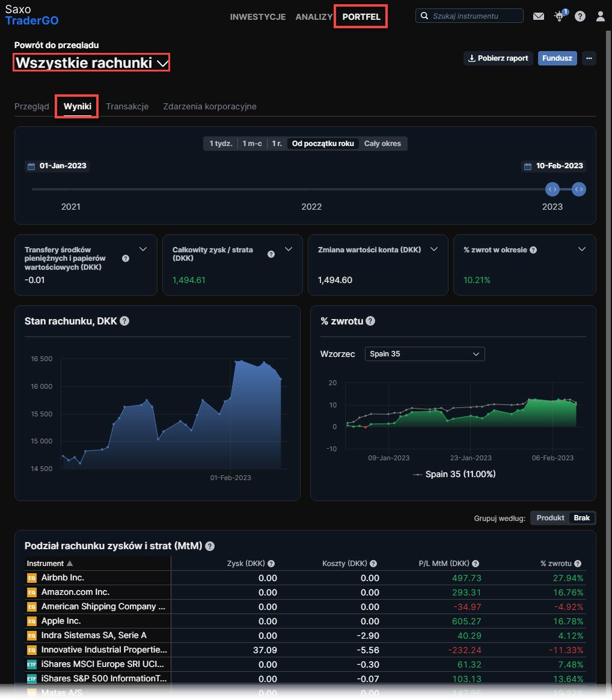Click the ETF icon beside iShares MSCI Europe

coord(32,665)
